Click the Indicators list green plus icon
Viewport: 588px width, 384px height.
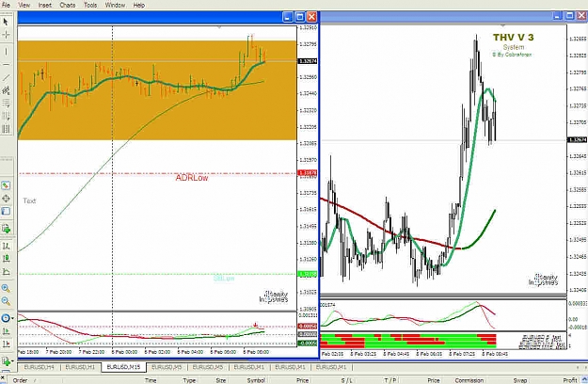tap(6, 361)
